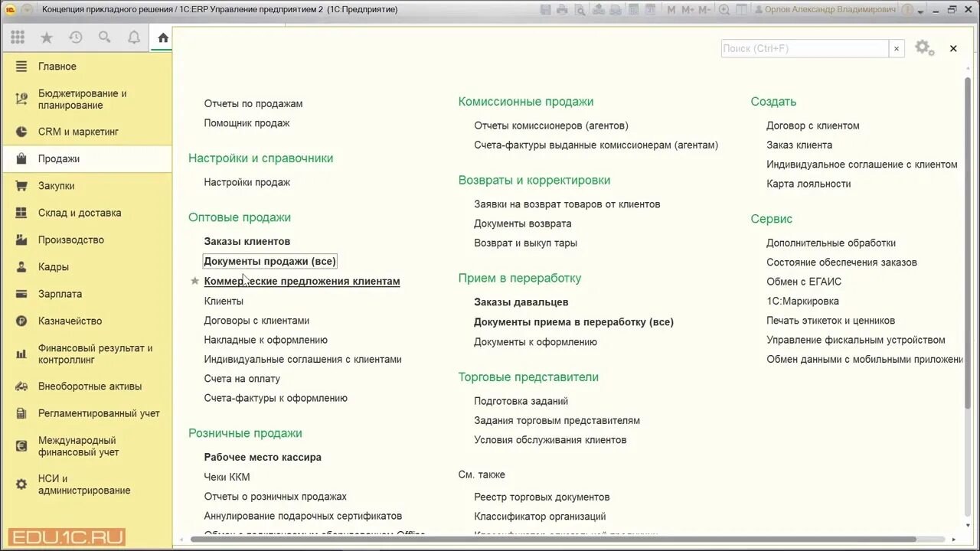Click the Кадры person icon
This screenshot has height=551, width=980.
pos(21,267)
